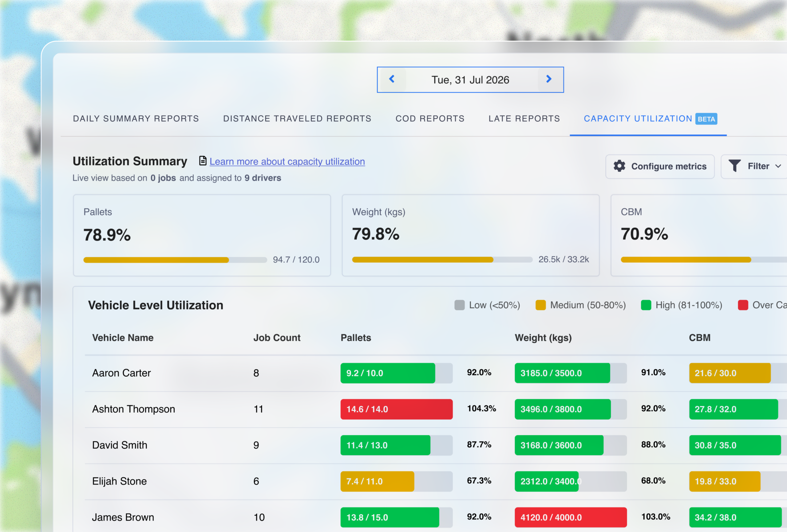Select the COD Reports tab
The height and width of the screenshot is (532, 787).
click(430, 119)
